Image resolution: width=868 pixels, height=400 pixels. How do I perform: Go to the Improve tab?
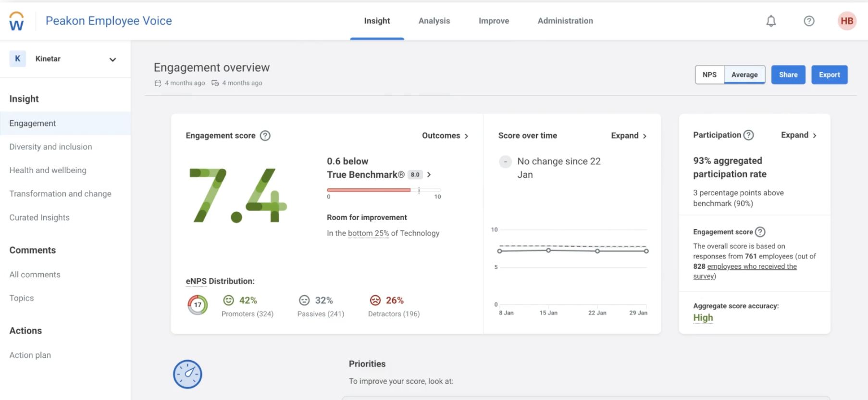[x=494, y=21]
